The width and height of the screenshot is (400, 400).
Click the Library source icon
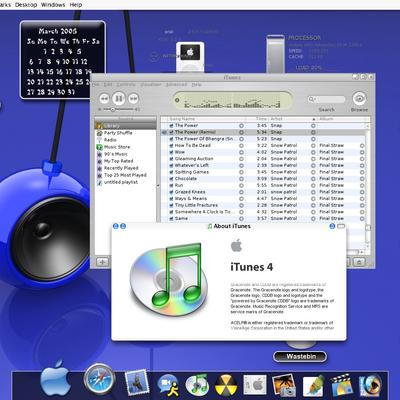pos(99,126)
